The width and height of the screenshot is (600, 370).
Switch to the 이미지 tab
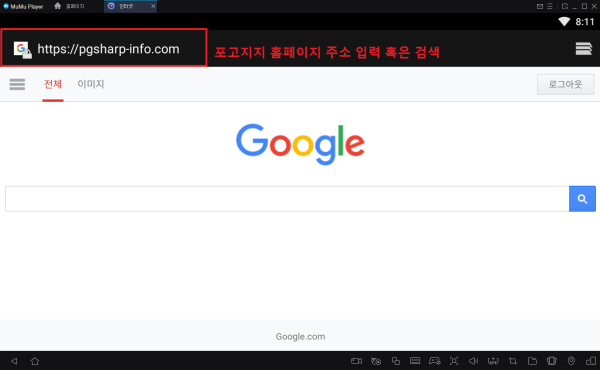click(91, 84)
